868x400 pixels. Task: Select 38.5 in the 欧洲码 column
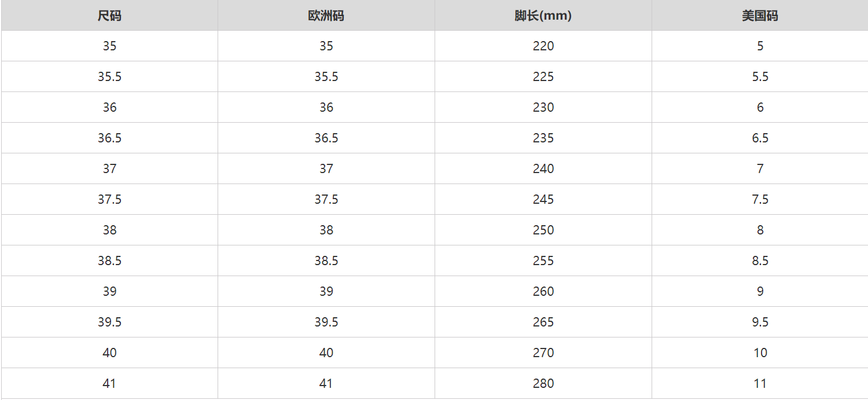point(326,261)
